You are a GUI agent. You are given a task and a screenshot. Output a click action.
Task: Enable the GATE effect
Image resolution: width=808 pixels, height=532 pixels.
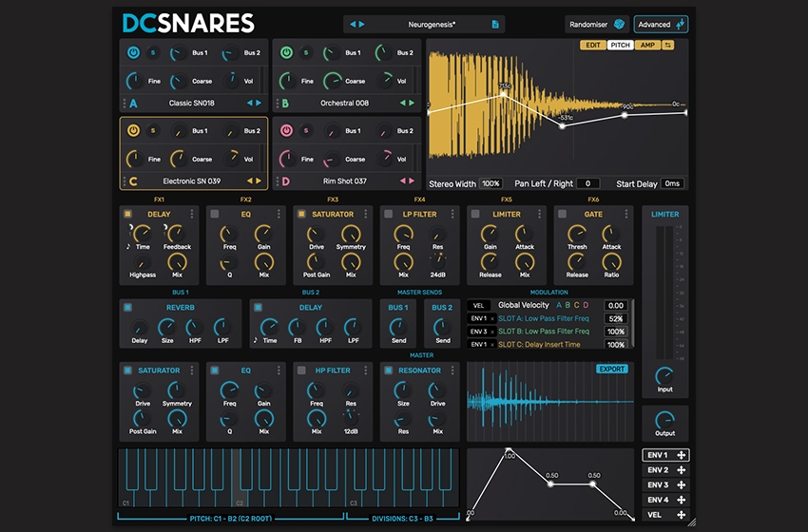click(x=562, y=214)
